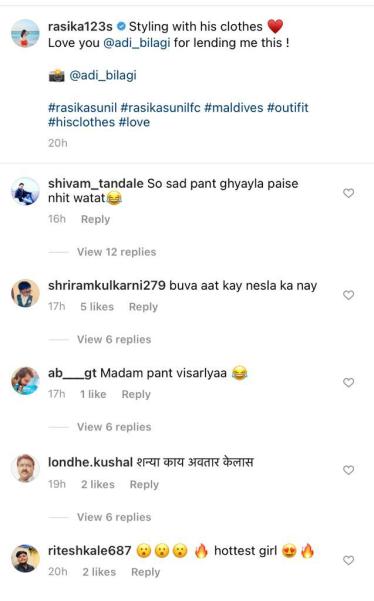Tap the heart beside the ab___gt comment
The image size is (374, 601).
click(348, 383)
